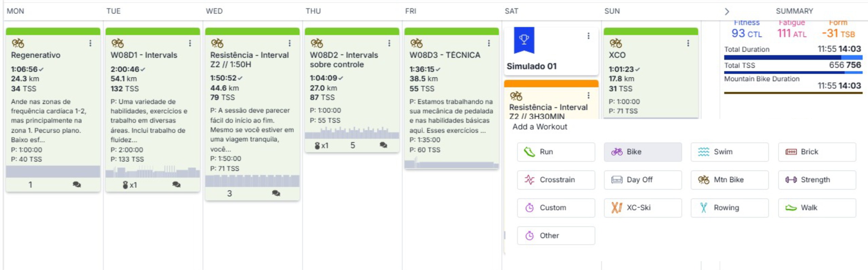This screenshot has width=868, height=270.
Task: Select the Mtn Bike workout type
Action: tap(729, 180)
